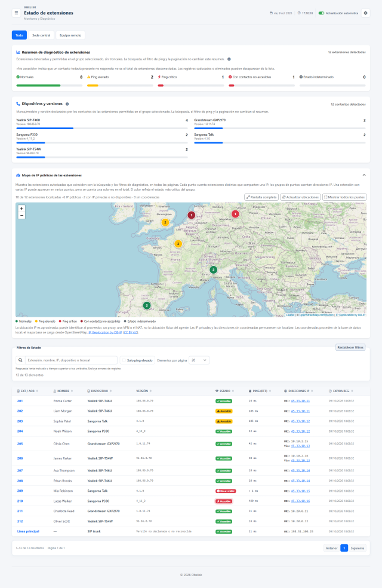The image size is (382, 588).
Task: Click green map marker over Spain
Action: point(147,305)
